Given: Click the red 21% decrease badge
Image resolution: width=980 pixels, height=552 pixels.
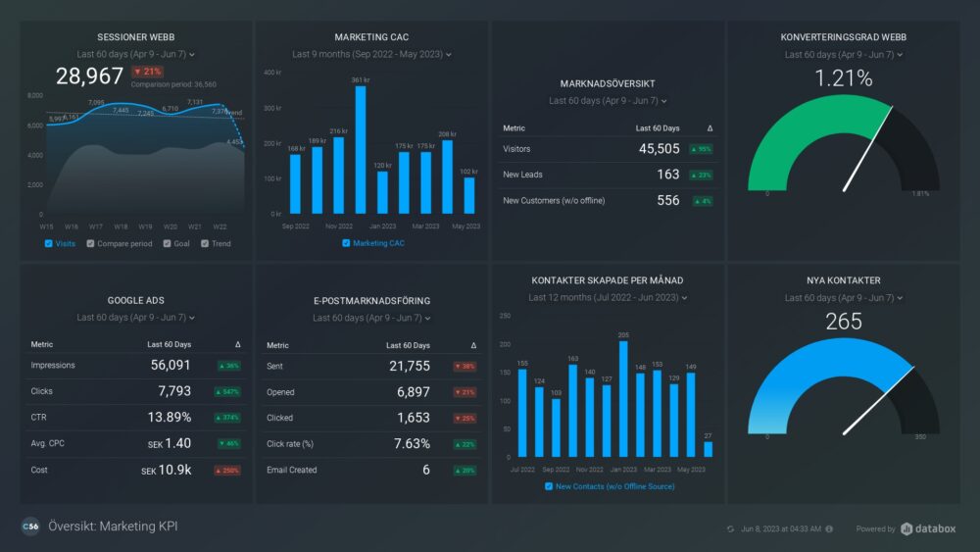Looking at the screenshot, I should tap(151, 72).
